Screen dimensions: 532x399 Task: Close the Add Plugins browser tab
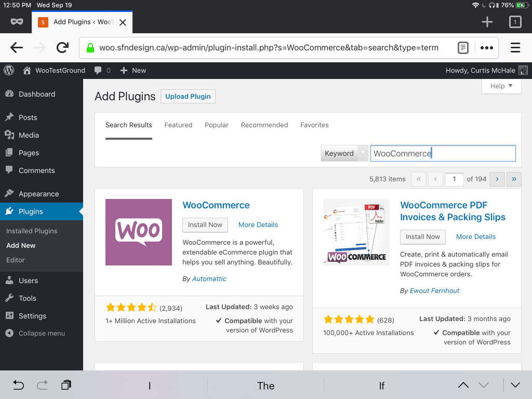click(x=123, y=22)
